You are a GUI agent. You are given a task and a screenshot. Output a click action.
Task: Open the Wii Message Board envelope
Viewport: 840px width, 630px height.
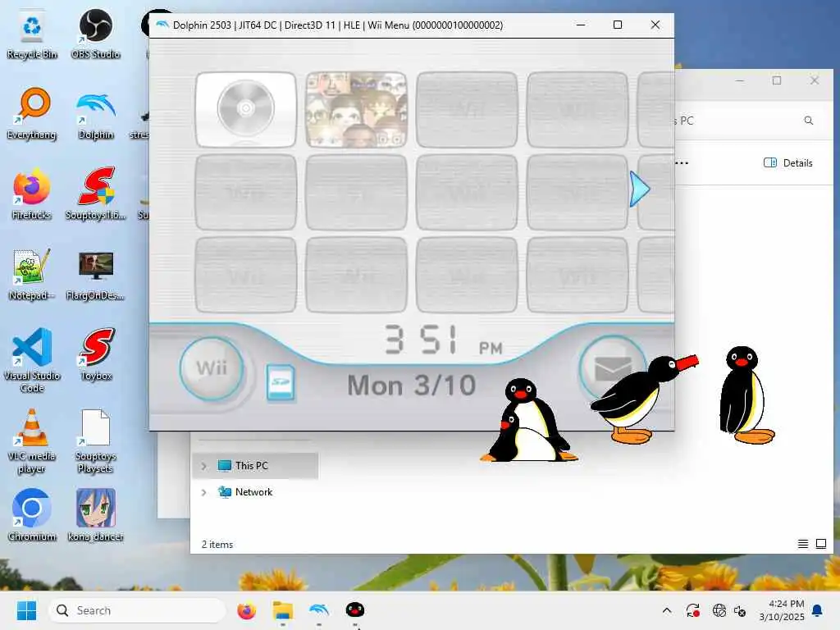point(612,368)
